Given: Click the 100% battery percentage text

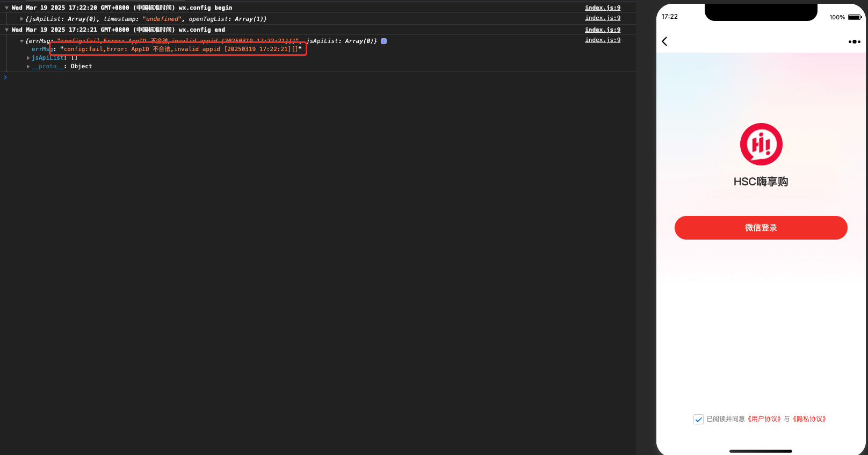Looking at the screenshot, I should (837, 17).
